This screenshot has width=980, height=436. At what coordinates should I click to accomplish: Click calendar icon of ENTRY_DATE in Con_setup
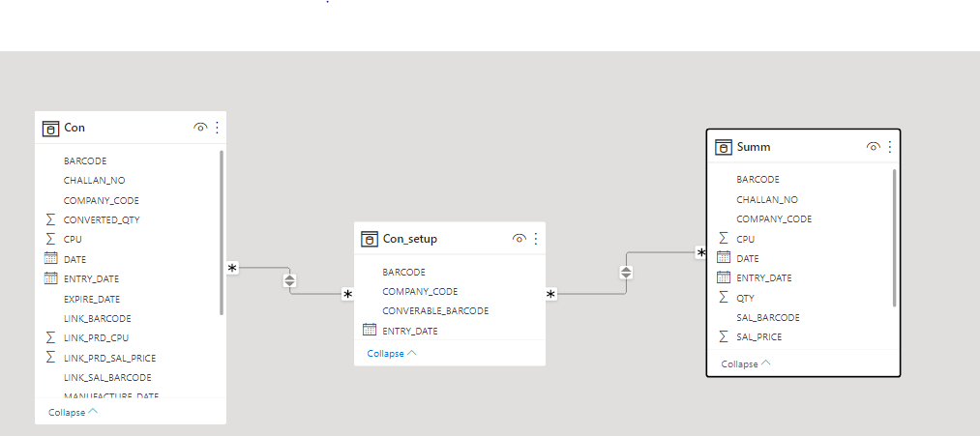click(370, 331)
